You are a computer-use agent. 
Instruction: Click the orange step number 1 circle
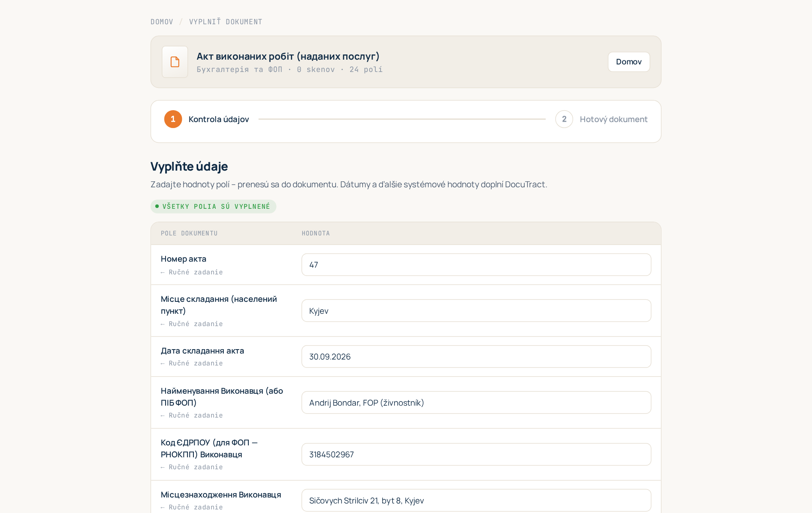tap(173, 119)
